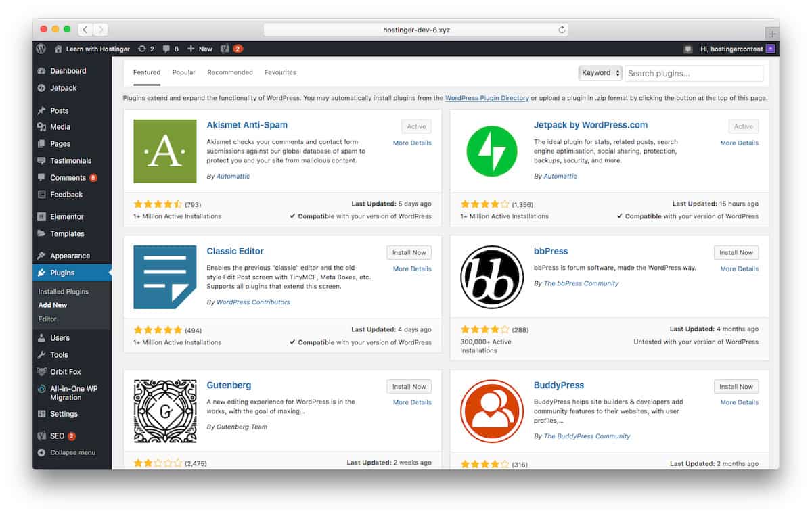812x516 pixels.
Task: Click the Classic Editor blue thumbnail
Action: tap(165, 277)
